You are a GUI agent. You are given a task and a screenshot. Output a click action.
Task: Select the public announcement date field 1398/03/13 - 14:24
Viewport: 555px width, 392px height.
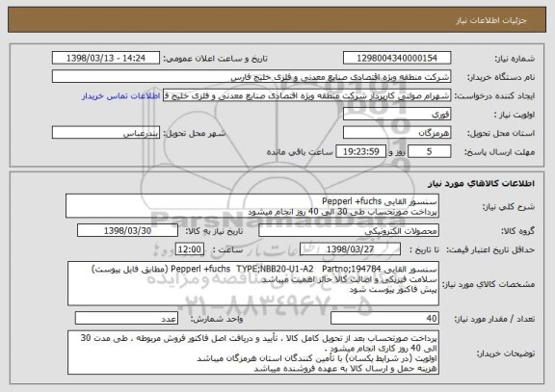106,58
